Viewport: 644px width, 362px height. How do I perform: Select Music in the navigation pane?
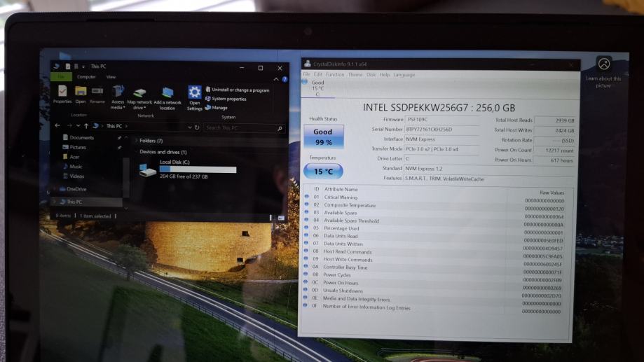coord(72,167)
